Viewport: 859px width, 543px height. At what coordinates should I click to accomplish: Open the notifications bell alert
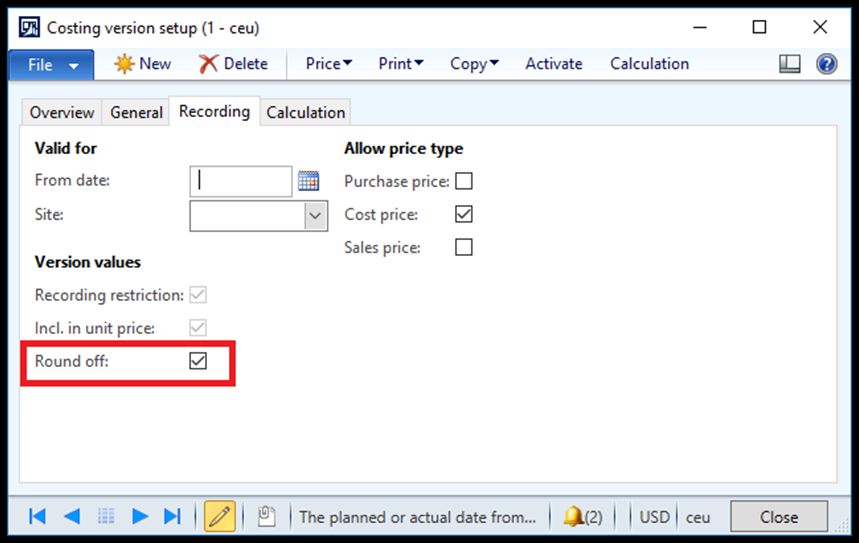(x=583, y=517)
